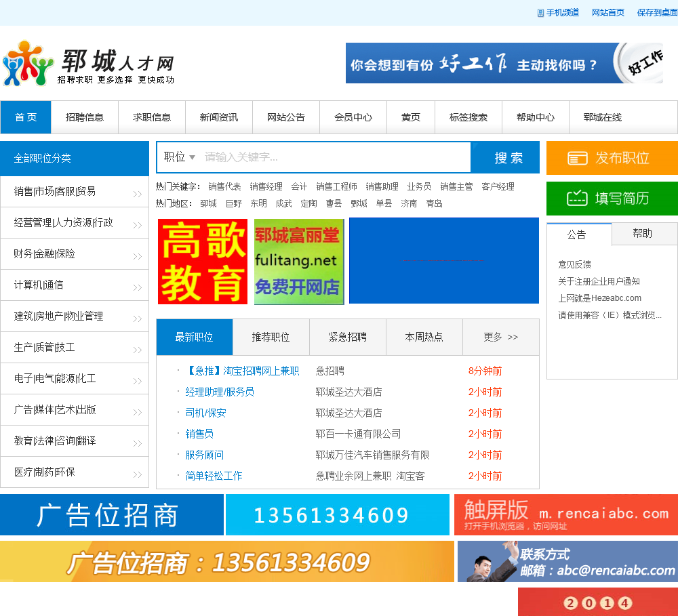678x616 pixels.
Task: Select the 最新职位 tab
Action: coord(195,337)
